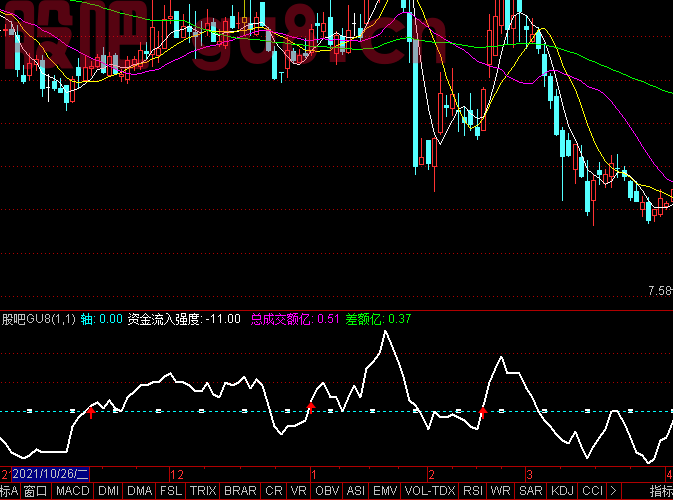Switch to the VR indicator tab
This screenshot has width=673, height=500.
click(298, 491)
